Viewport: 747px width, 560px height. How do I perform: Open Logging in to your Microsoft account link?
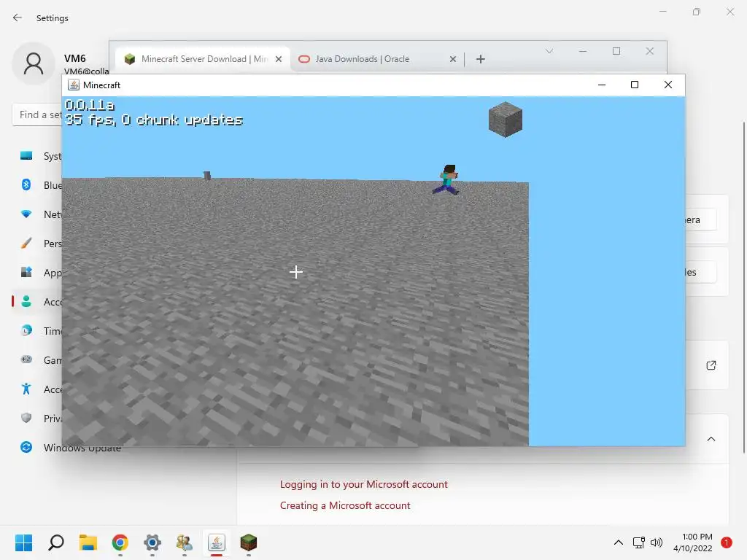click(363, 484)
